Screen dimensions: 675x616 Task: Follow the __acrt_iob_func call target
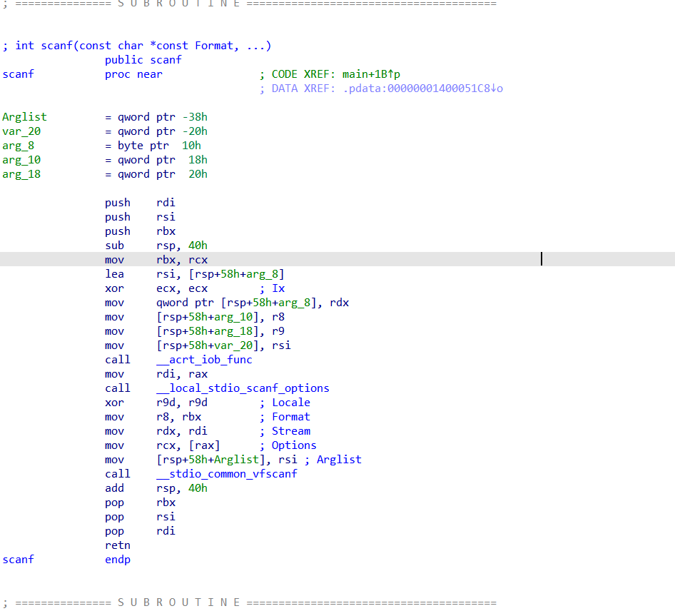click(x=204, y=359)
